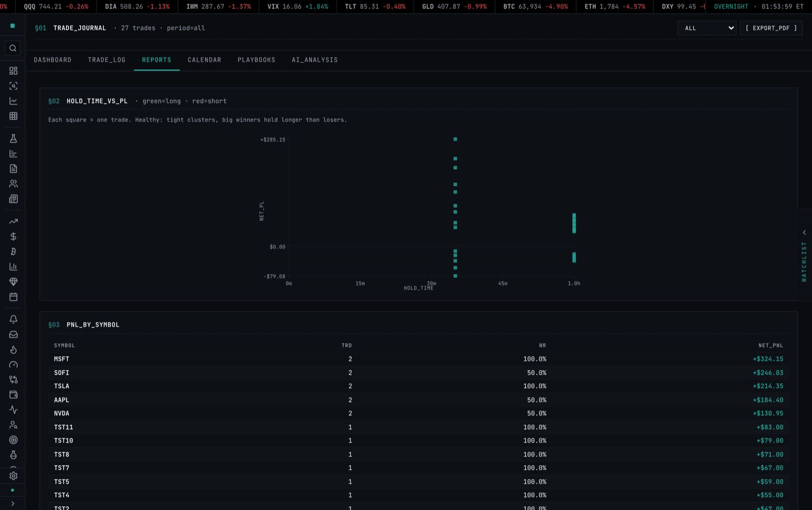Click the WR column header
Viewport: 812px width, 510px height.
(x=543, y=346)
